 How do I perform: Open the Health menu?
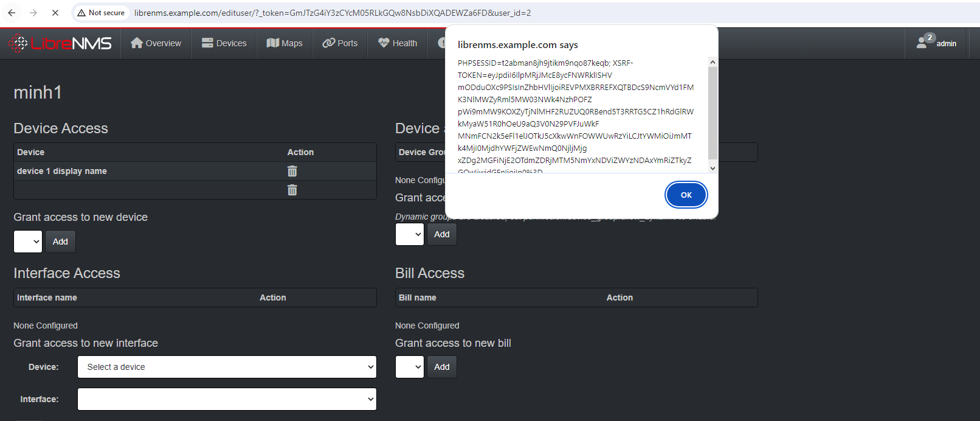[x=398, y=43]
